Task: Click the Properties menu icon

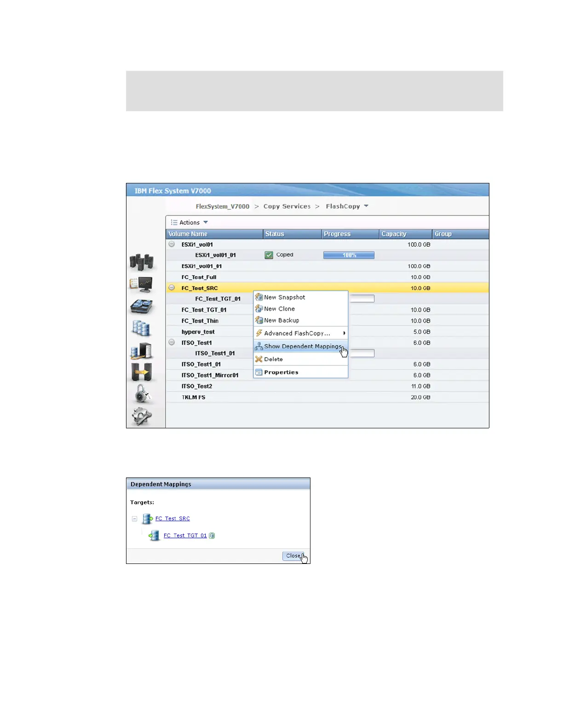Action: tap(259, 372)
